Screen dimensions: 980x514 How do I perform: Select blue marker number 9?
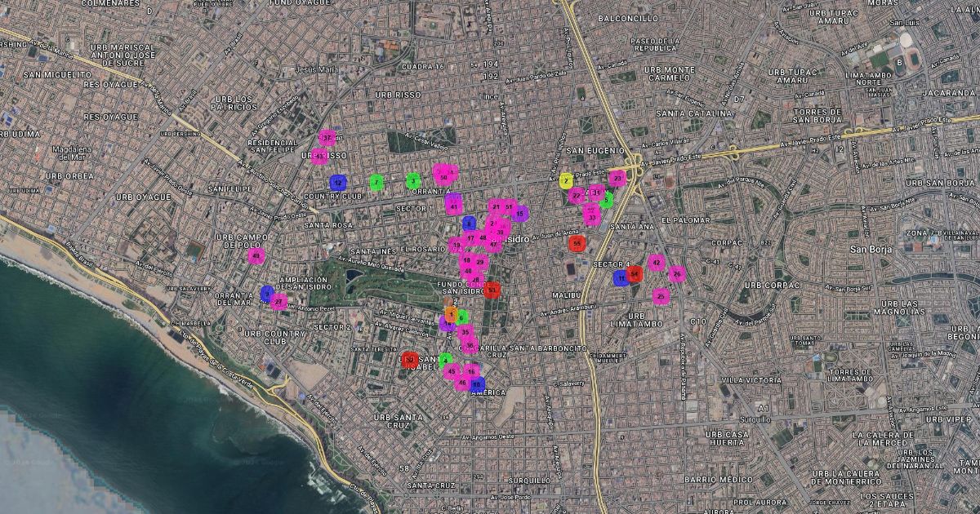pyautogui.click(x=267, y=293)
